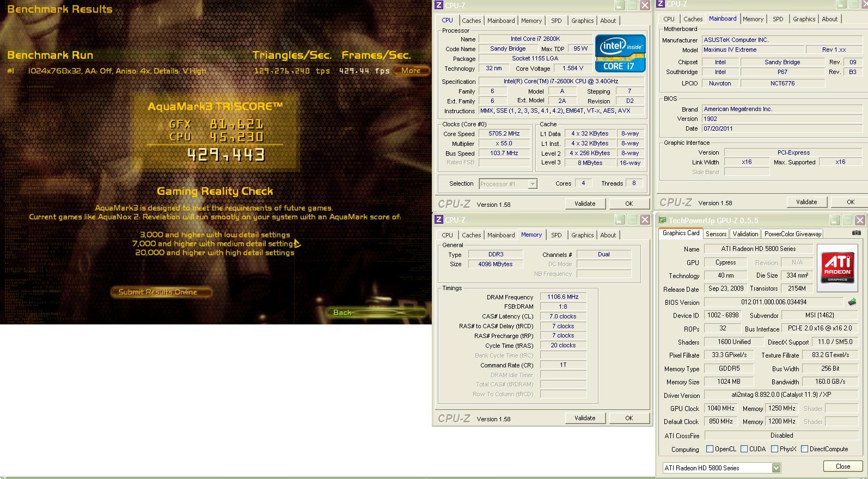This screenshot has height=479, width=868.
Task: Click the Memory Size 4096 MBytes value
Action: tap(495, 264)
